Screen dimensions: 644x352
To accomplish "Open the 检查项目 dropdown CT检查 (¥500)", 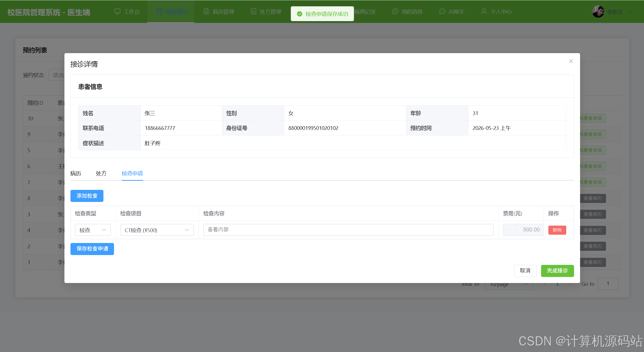I will pyautogui.click(x=157, y=230).
